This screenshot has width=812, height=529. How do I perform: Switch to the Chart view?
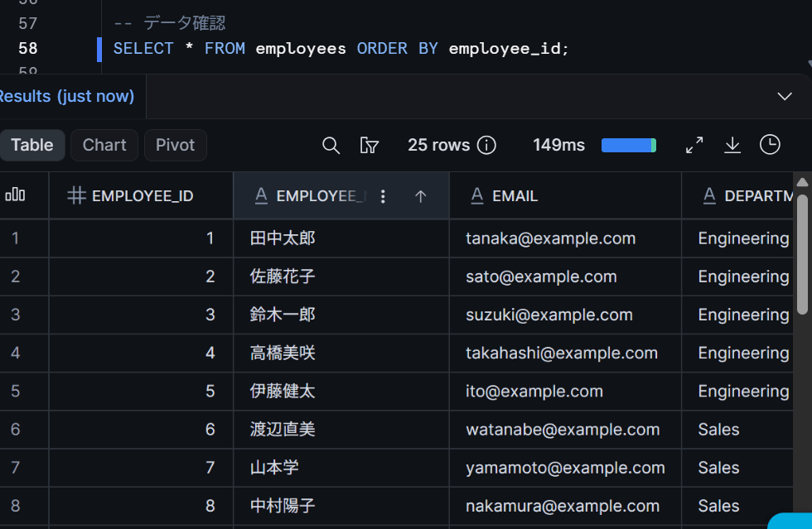[x=104, y=145]
